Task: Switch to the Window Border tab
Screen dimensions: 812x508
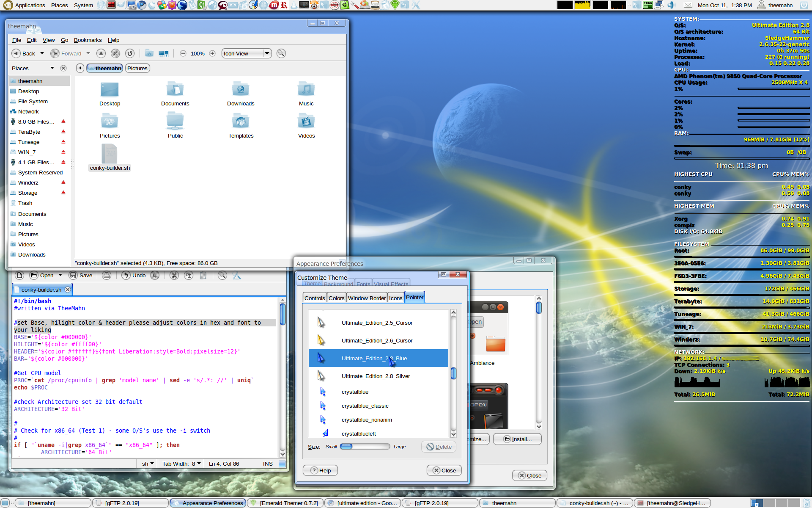Action: pyautogui.click(x=366, y=298)
